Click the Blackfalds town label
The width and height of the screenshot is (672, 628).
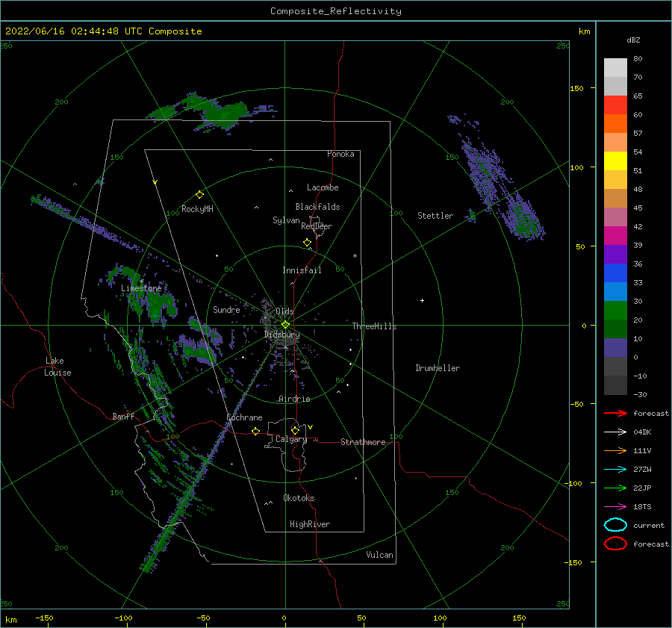point(317,207)
